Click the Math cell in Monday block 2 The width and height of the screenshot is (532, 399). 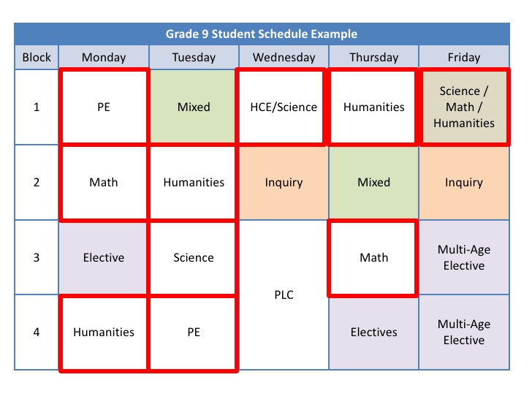(104, 182)
